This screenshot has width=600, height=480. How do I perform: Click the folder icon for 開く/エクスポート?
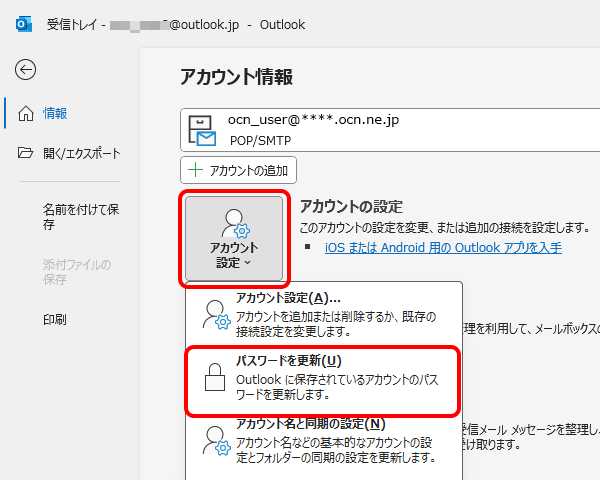click(x=26, y=153)
